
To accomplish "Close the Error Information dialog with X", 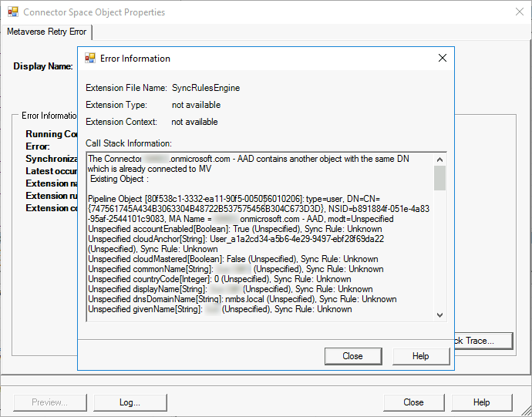I will 443,58.
